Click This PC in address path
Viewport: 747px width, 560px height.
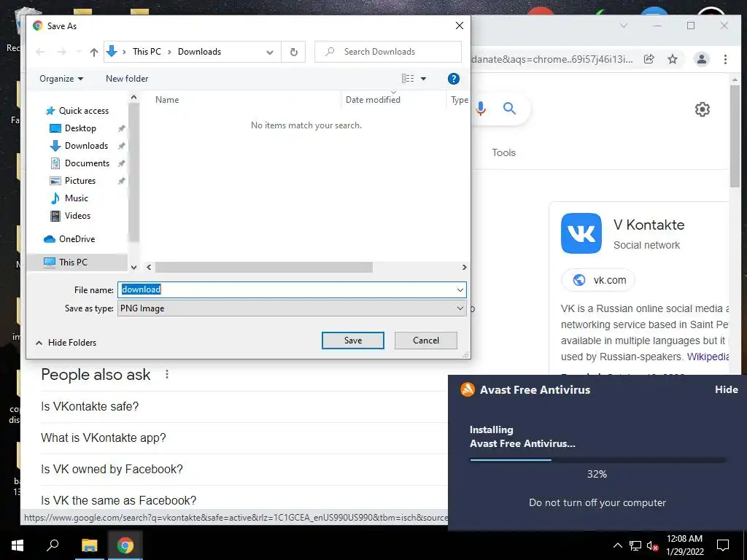click(147, 52)
